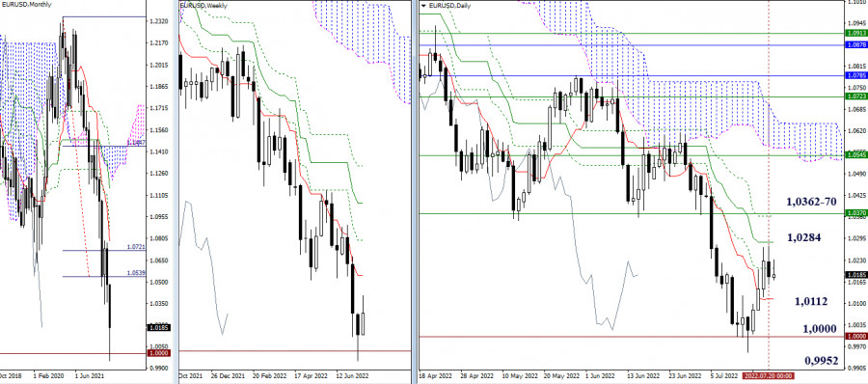
Task: Click the Monthly chart 1.0185 price tag
Action: (159, 327)
